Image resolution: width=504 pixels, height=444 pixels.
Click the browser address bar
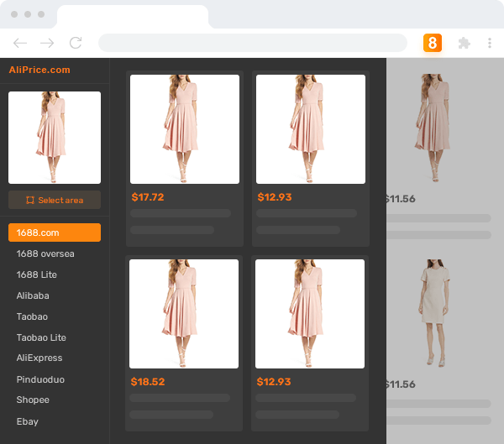(252, 43)
